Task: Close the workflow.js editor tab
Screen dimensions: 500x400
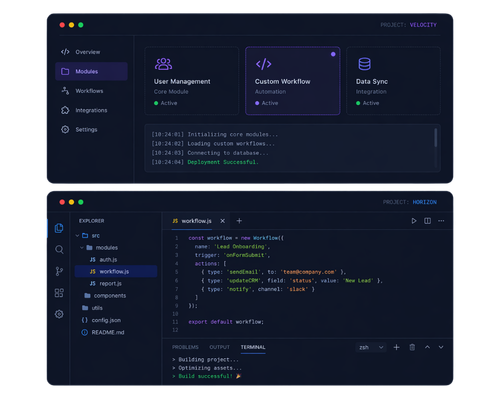Action: [x=223, y=221]
